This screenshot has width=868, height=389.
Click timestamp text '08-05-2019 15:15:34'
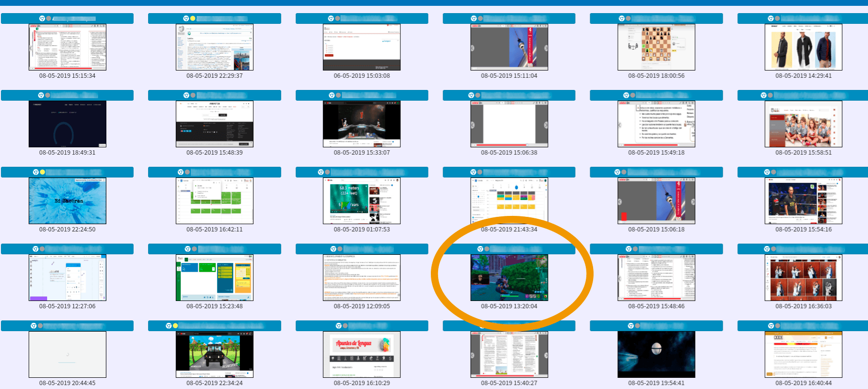68,76
